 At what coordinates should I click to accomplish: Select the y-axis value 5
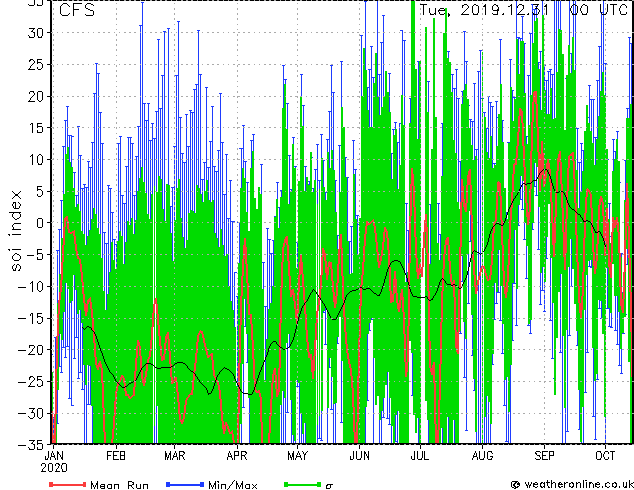39,191
